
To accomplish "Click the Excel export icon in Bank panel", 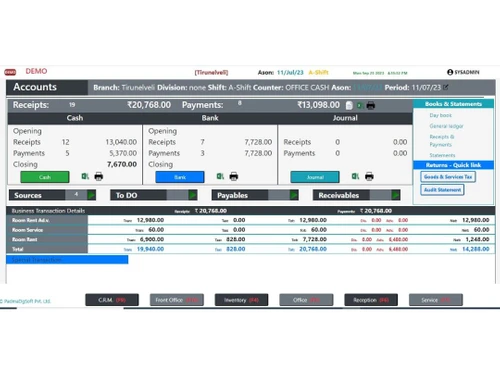I will coord(220,176).
